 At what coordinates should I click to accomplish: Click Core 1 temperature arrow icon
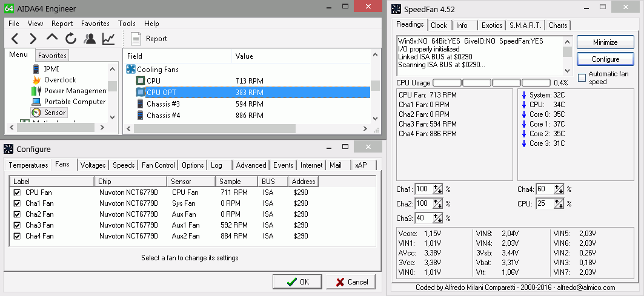pyautogui.click(x=523, y=124)
